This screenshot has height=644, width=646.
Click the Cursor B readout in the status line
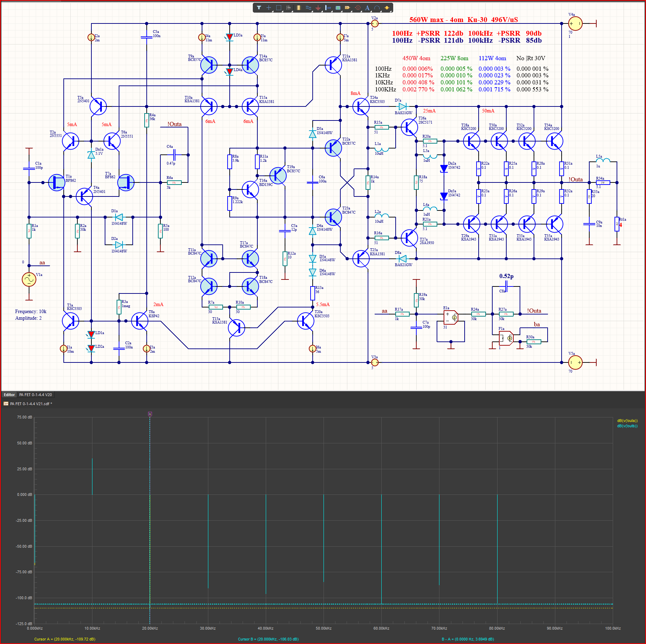pyautogui.click(x=268, y=639)
